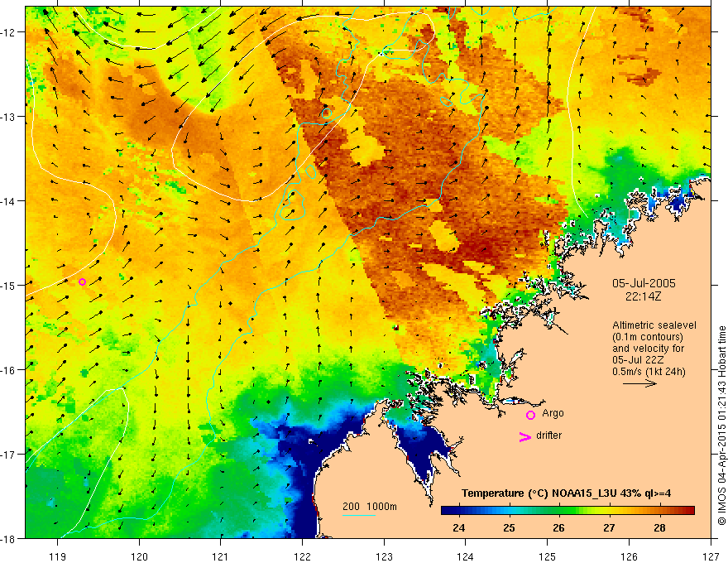Click the latitude axis label -17
The height and width of the screenshot is (563, 728).
(x=8, y=454)
